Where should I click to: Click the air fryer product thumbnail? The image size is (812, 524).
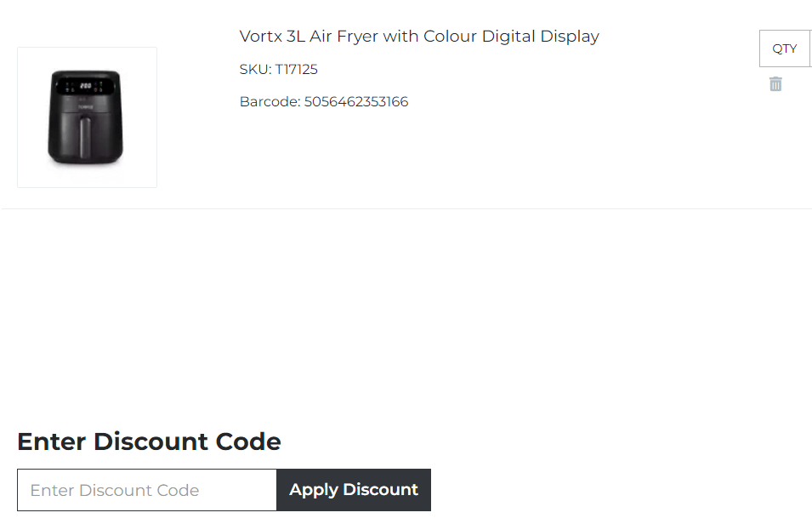pos(87,117)
